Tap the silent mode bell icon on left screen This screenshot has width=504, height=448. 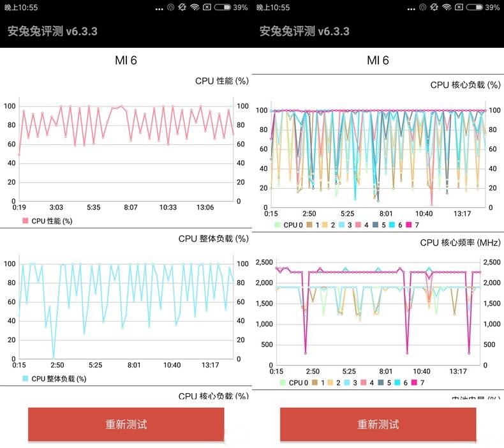[182, 8]
